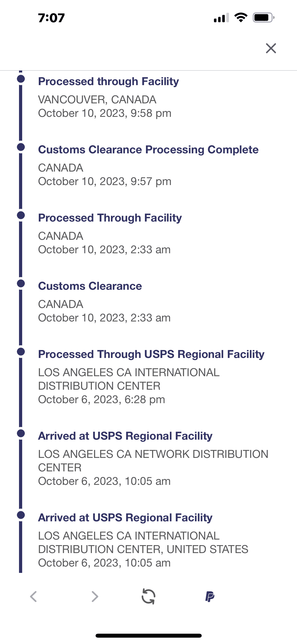The width and height of the screenshot is (297, 644).
Task: Select the Vancouver "Processed through Facility" heading
Action: point(109,81)
